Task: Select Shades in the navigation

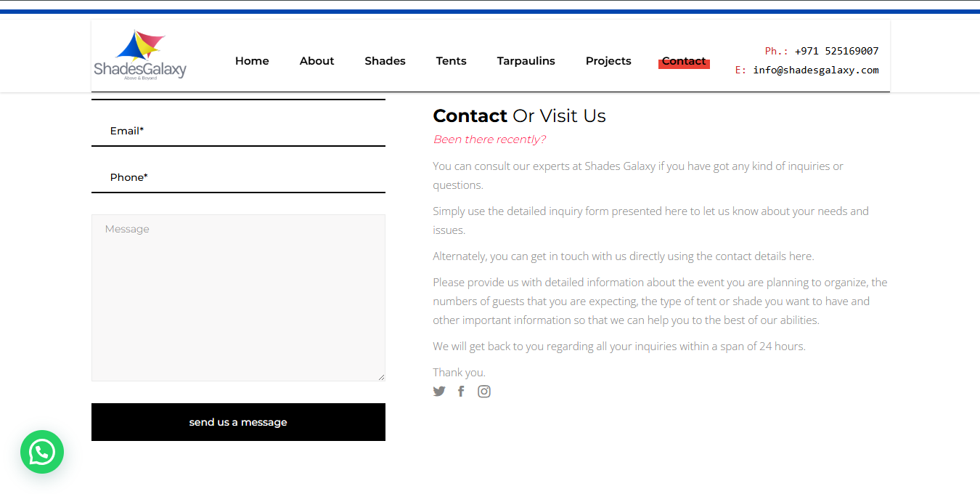Action: pyautogui.click(x=385, y=61)
